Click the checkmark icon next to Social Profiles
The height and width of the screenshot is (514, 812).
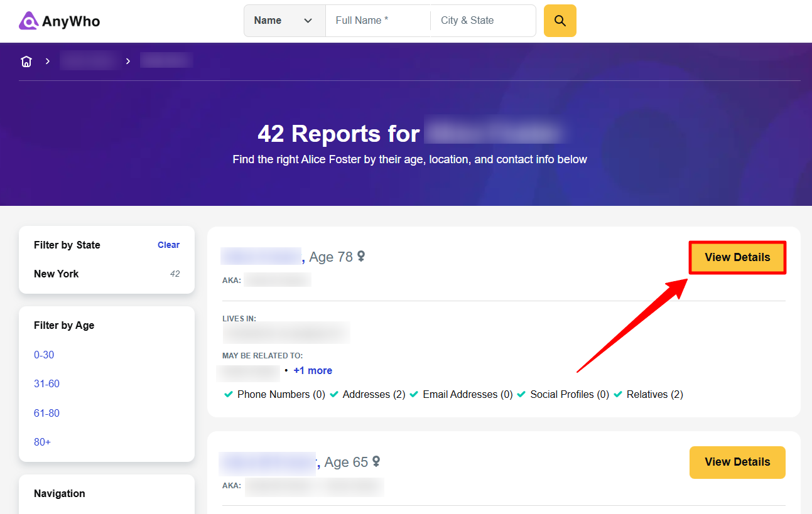521,394
